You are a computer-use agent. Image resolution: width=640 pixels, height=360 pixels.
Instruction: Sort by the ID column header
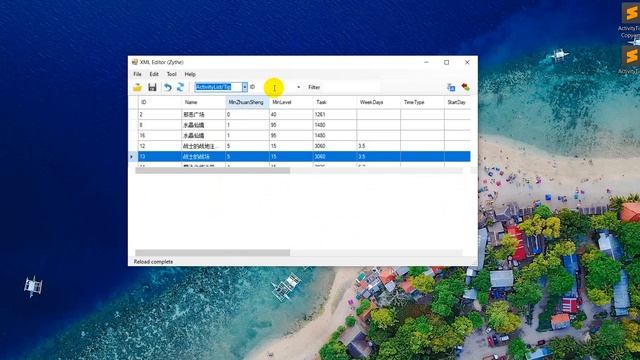160,102
